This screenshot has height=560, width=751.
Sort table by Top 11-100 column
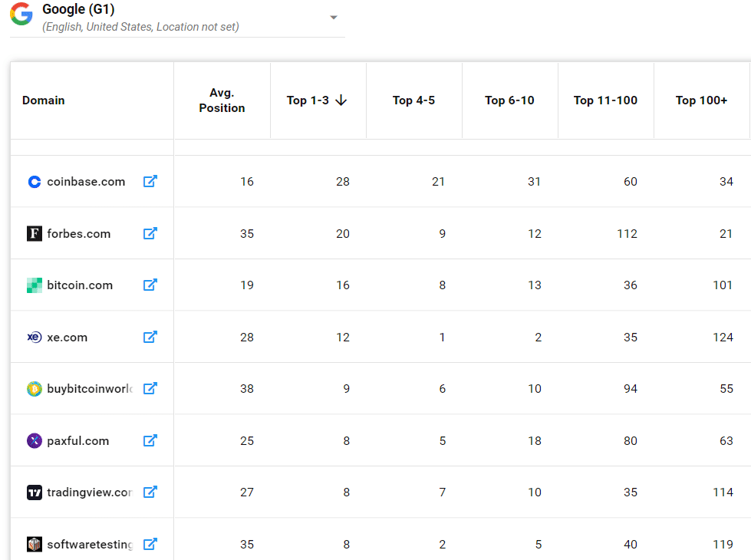click(x=605, y=100)
